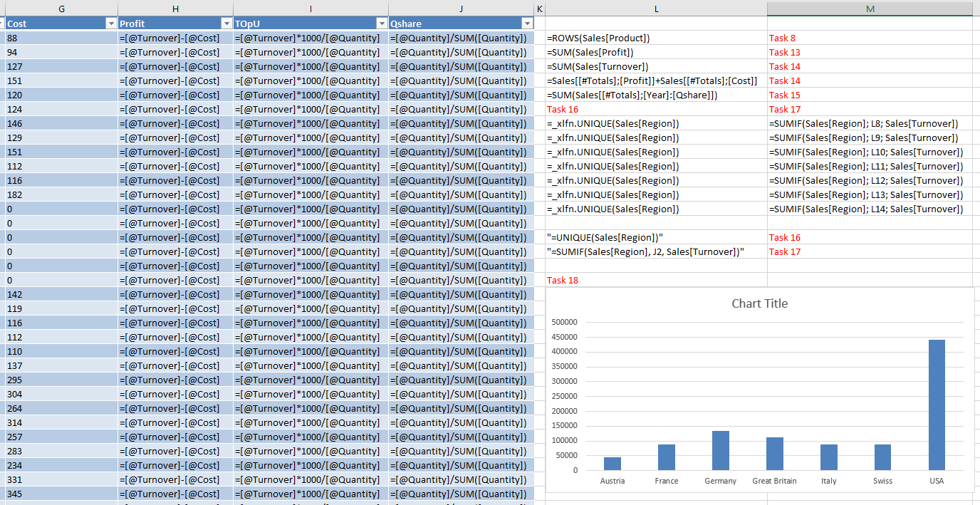
Task: Click the Chart Title text
Action: (759, 303)
